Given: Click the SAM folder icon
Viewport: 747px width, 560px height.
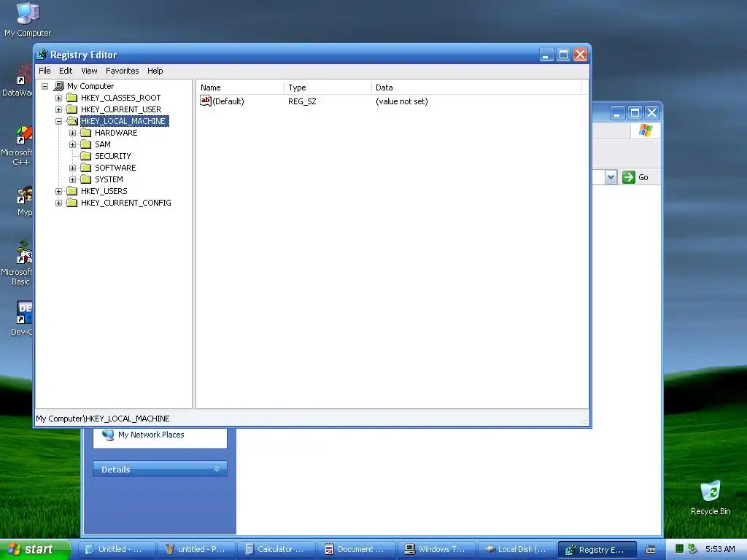Looking at the screenshot, I should point(86,144).
